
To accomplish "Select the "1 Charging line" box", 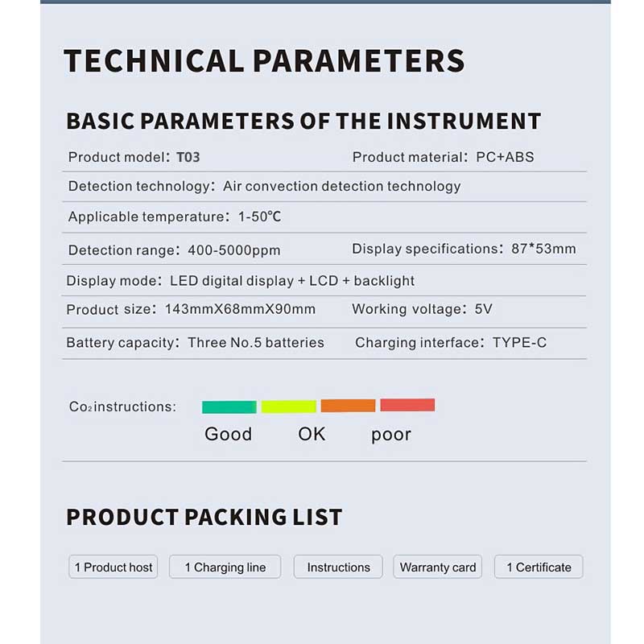I will tap(225, 567).
